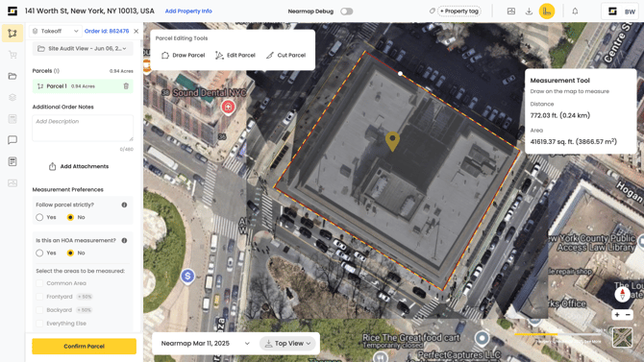
Task: Select Yes for HOA measurement
Action: pos(39,253)
